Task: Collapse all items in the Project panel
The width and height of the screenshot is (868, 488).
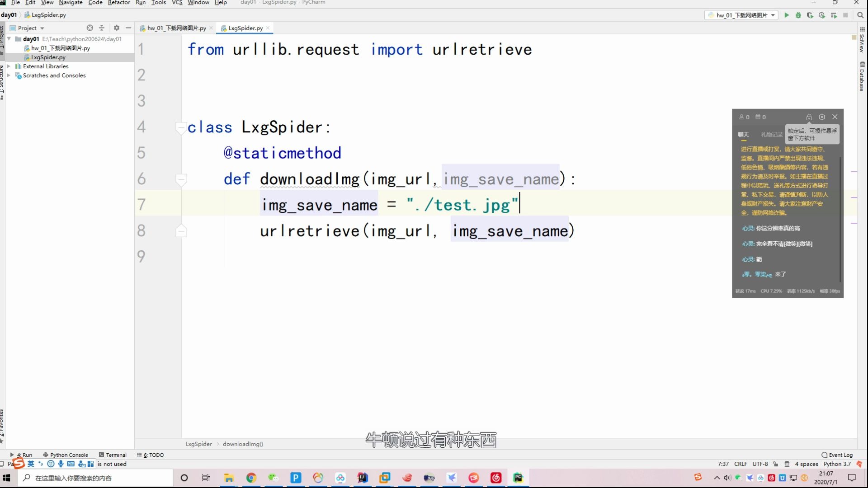Action: click(102, 28)
